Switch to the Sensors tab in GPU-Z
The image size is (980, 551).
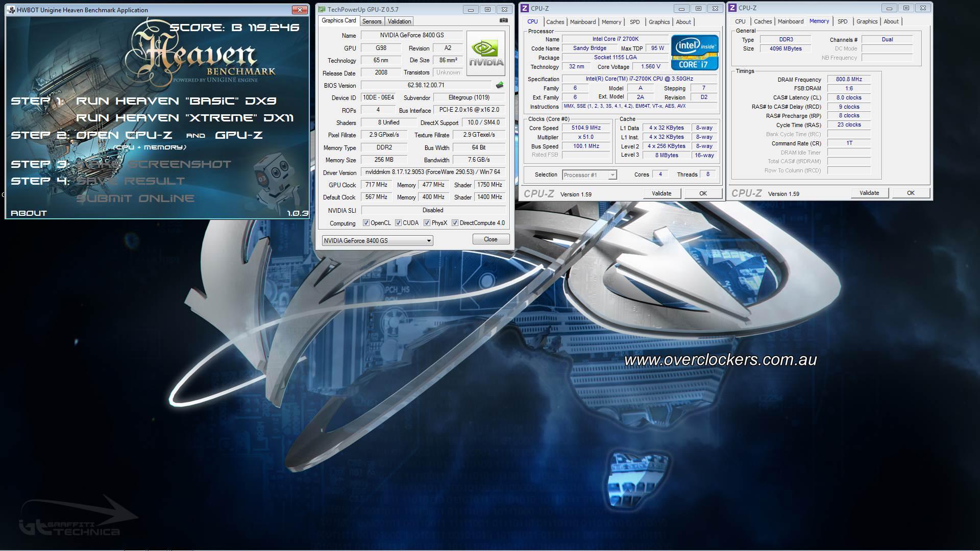point(372,21)
